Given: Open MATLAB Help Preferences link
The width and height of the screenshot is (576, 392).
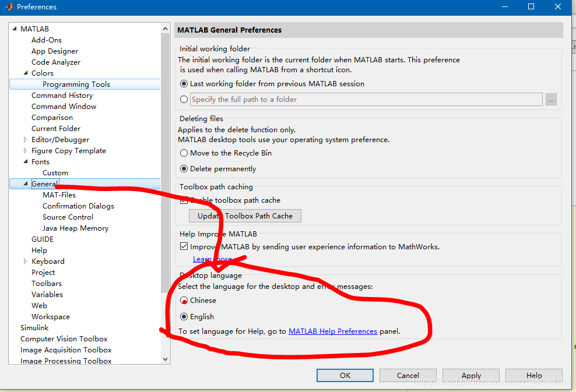Looking at the screenshot, I should coord(333,331).
